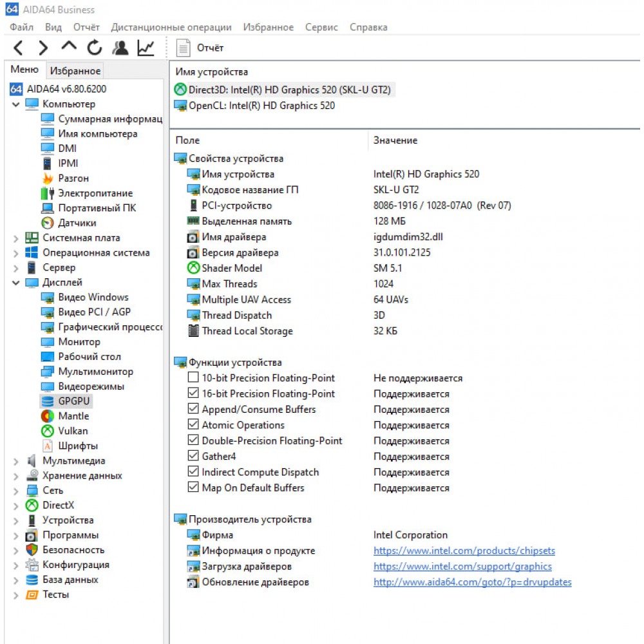Expand the Системная плата node
The image size is (644, 644).
point(16,239)
